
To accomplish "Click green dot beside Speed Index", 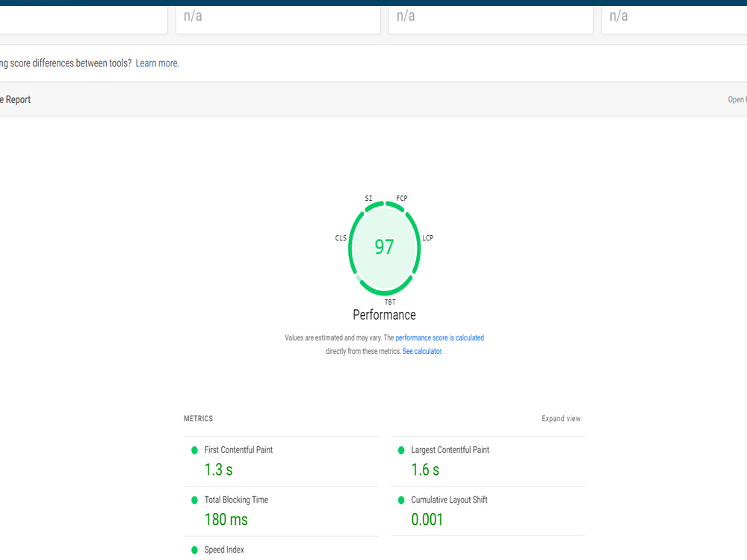I will point(194,550).
